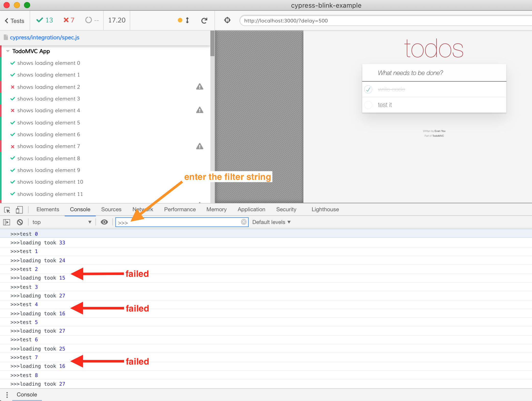
Task: Open the Lighthouse tab
Action: (325, 209)
